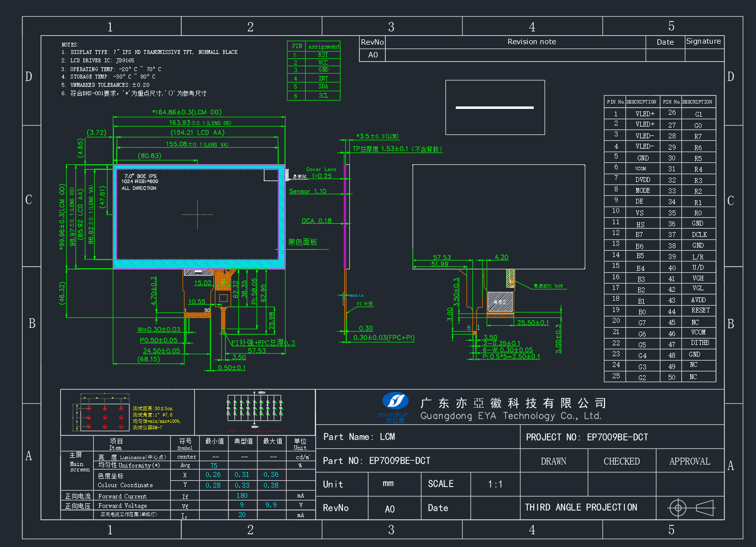
Task: Click the 'Signature' column header
Action: (x=704, y=42)
